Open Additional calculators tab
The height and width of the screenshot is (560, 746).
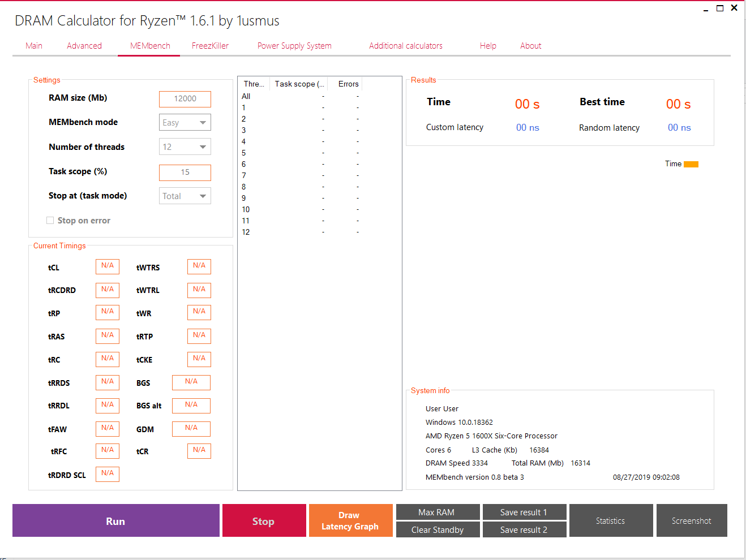(x=406, y=46)
